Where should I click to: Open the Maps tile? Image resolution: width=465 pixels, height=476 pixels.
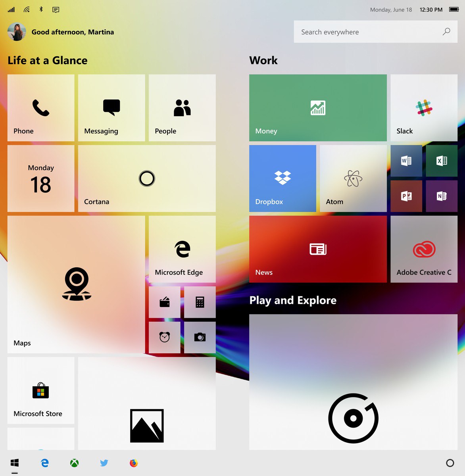point(76,284)
